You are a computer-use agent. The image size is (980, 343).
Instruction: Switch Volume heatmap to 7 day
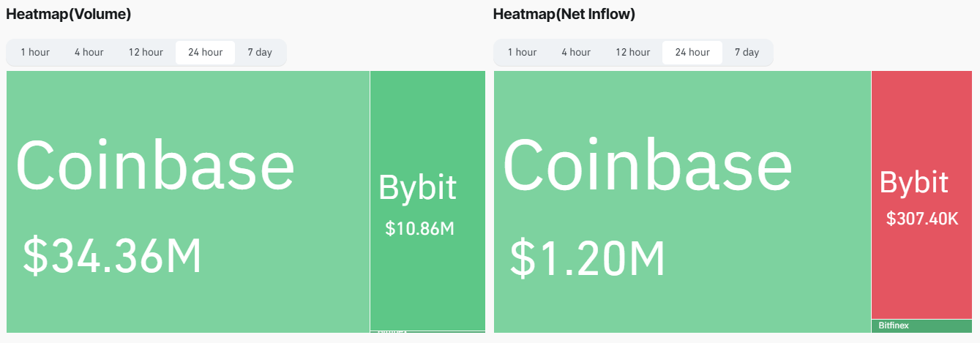click(260, 52)
